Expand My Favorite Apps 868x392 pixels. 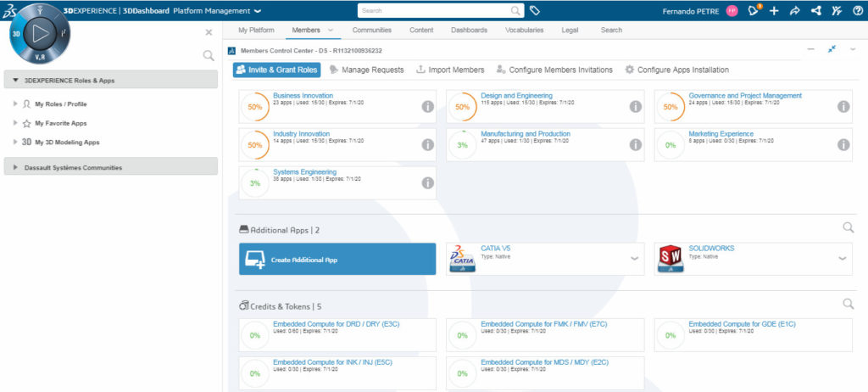[15, 123]
